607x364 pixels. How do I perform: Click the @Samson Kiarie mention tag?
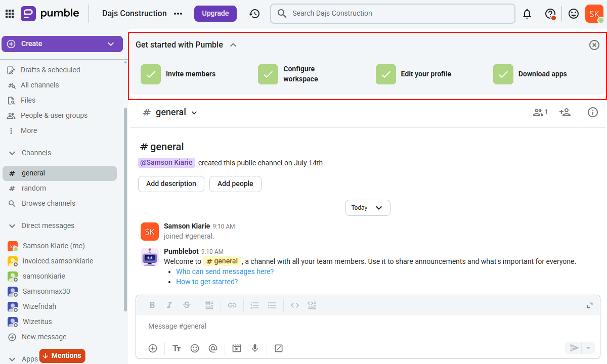(x=166, y=163)
